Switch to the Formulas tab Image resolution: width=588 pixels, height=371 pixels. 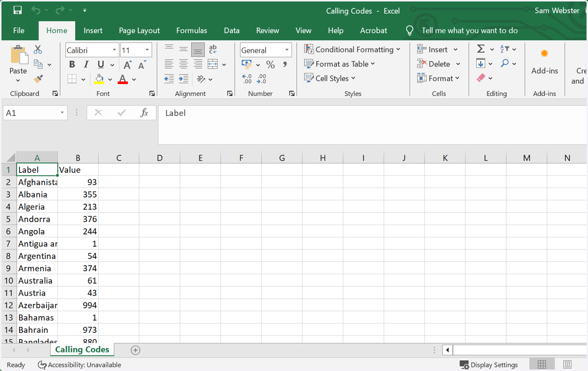click(x=192, y=30)
